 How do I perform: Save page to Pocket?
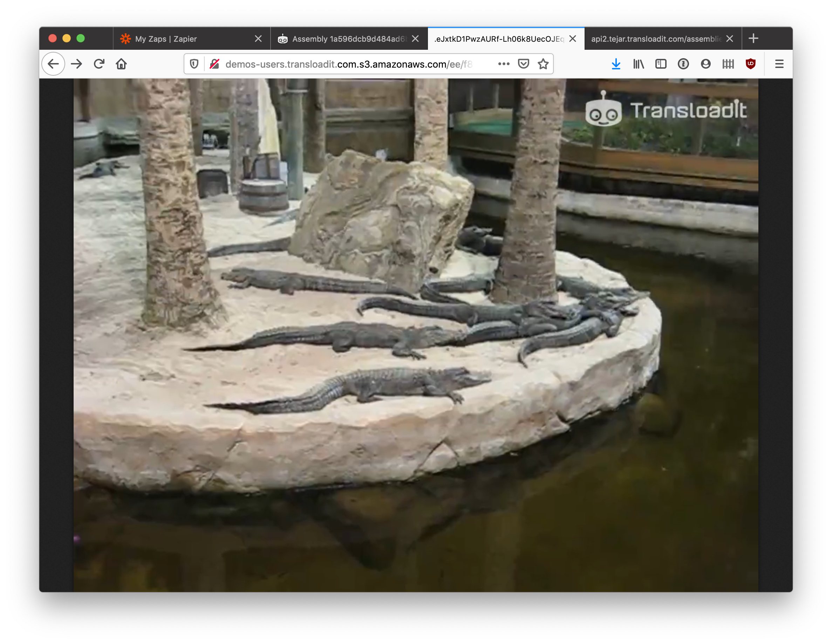pyautogui.click(x=524, y=64)
